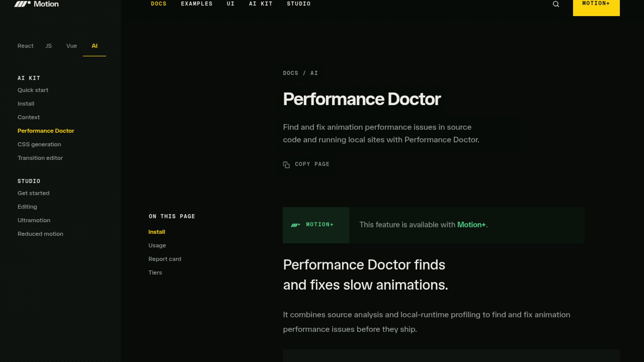Open Editing under Studio
The width and height of the screenshot is (644, 362).
click(x=27, y=207)
